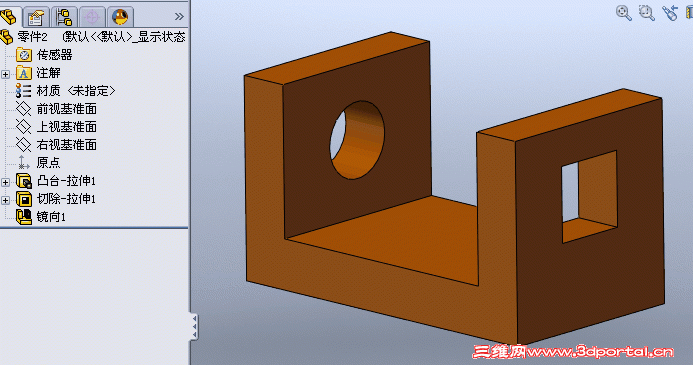The width and height of the screenshot is (693, 365).
Task: Expand the 切除-拉伸1 feature
Action: [5, 201]
